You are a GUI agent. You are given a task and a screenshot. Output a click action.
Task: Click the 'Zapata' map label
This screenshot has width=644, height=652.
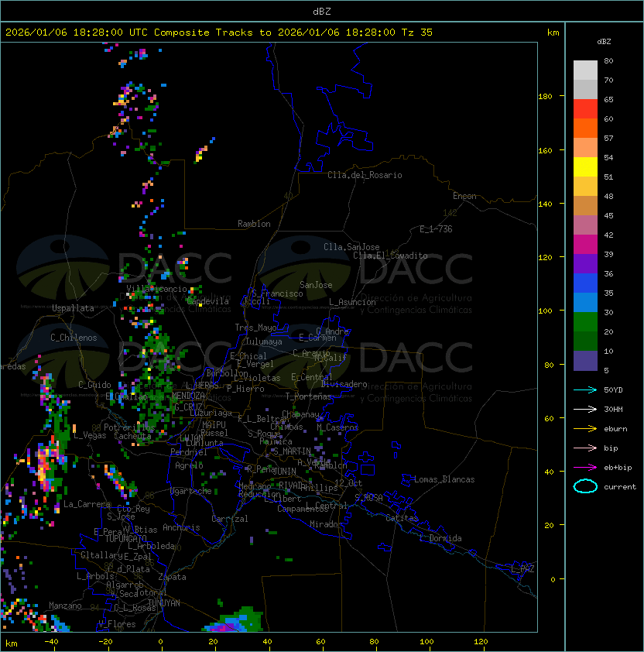tap(172, 577)
